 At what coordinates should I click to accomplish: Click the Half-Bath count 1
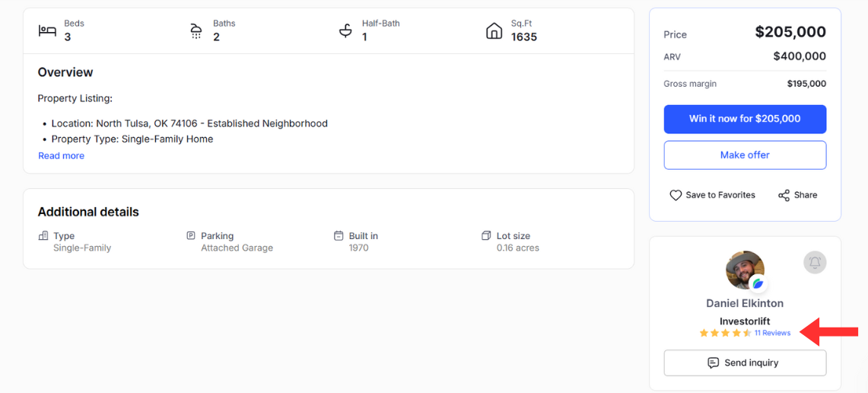coord(364,37)
